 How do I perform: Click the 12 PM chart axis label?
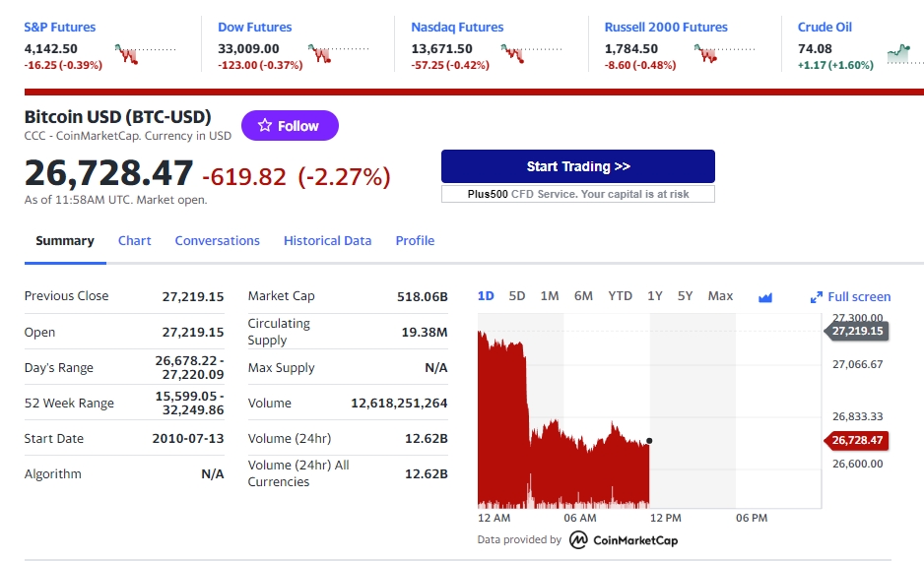coord(665,518)
